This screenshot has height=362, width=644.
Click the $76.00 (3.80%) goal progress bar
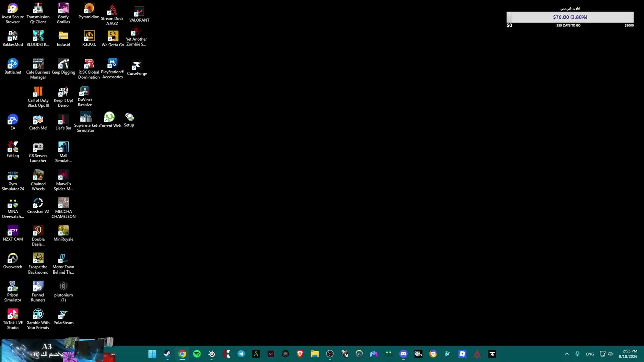(x=570, y=17)
